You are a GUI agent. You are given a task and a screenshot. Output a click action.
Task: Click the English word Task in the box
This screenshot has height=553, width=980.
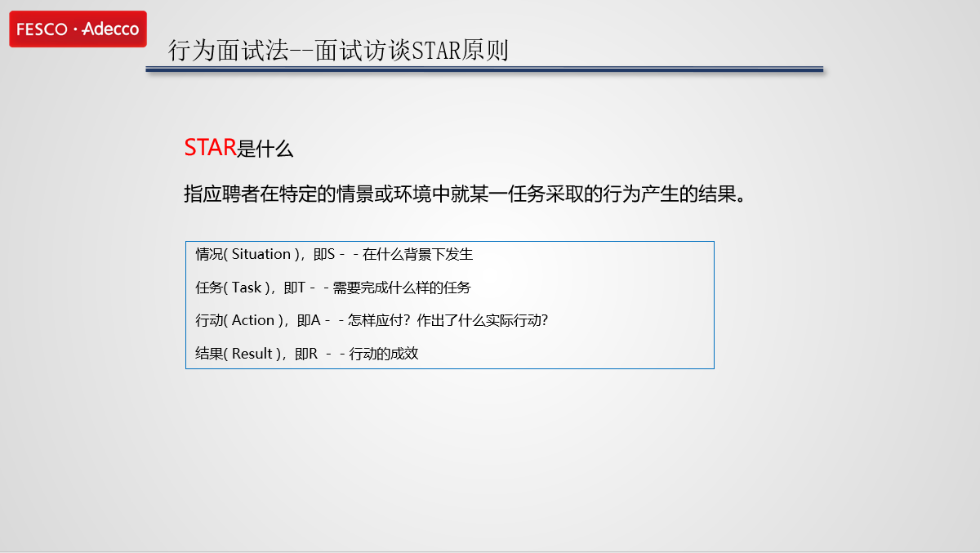(x=247, y=288)
